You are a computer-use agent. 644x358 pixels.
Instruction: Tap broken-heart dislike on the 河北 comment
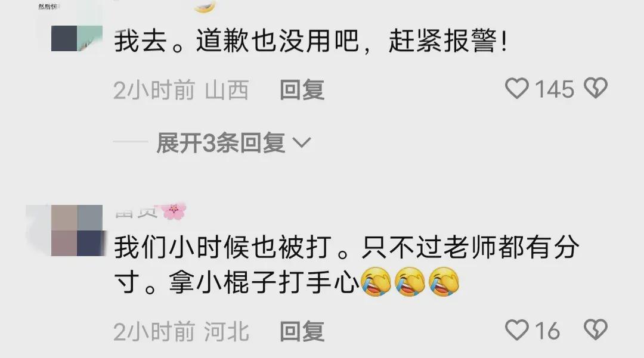(x=596, y=329)
